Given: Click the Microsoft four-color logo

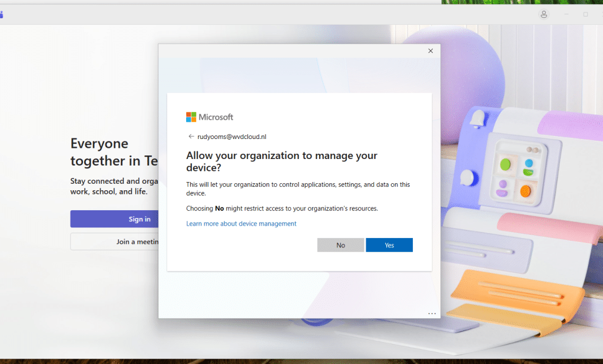Looking at the screenshot, I should tap(191, 117).
